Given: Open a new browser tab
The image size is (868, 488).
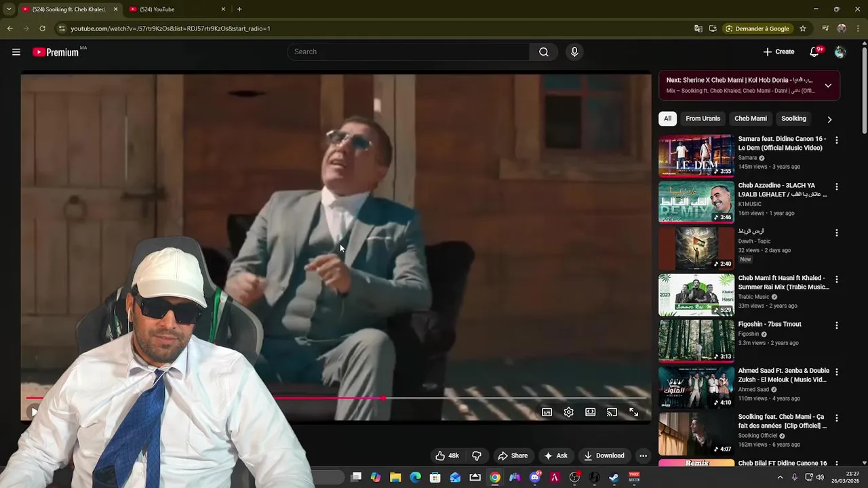Looking at the screenshot, I should [x=239, y=9].
